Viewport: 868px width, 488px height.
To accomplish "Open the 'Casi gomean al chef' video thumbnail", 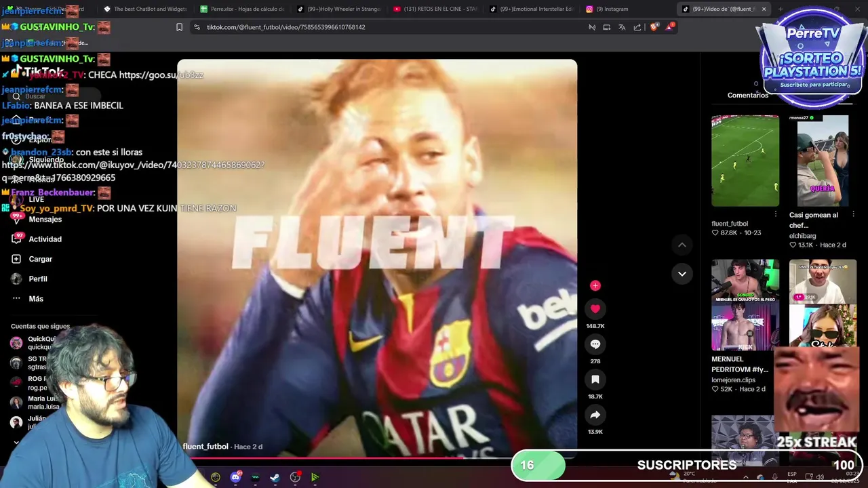I will (x=823, y=161).
